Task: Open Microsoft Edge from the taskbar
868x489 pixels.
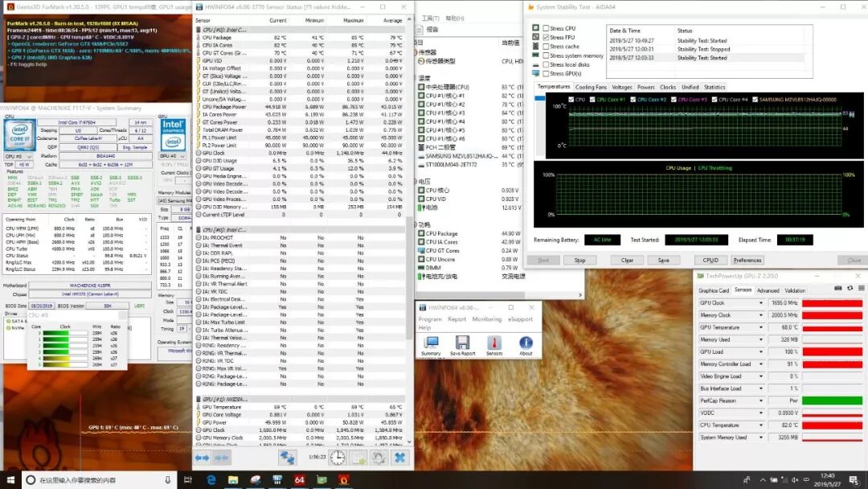Action: [x=211, y=479]
